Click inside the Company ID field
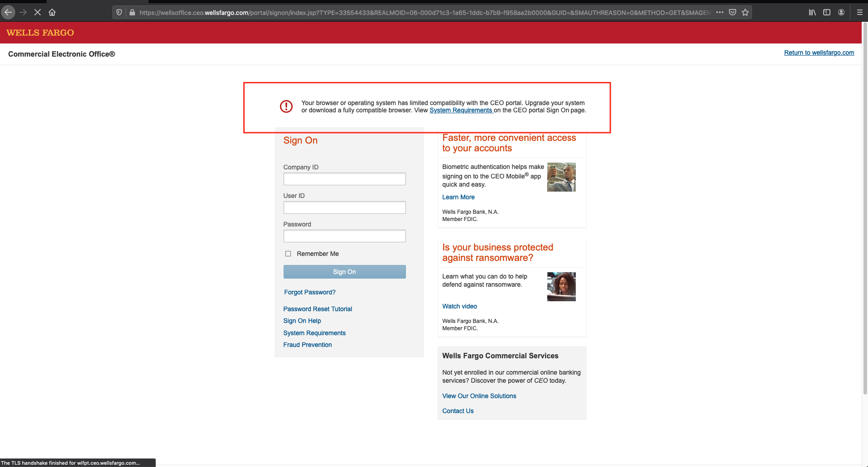Viewport: 868px width, 467px height. tap(344, 179)
